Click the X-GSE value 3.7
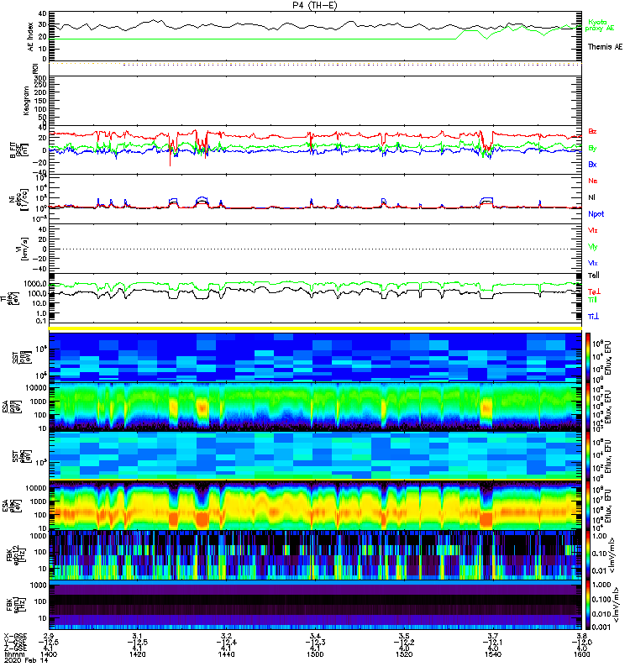630x672 pixels. (493, 636)
